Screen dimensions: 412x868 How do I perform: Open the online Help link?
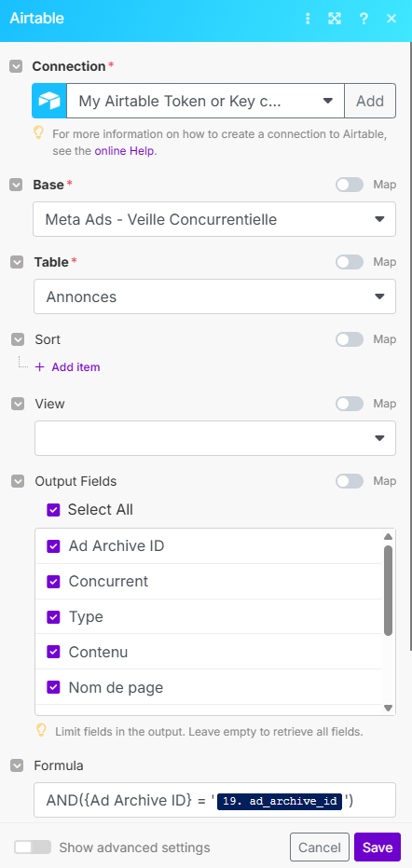coord(125,151)
